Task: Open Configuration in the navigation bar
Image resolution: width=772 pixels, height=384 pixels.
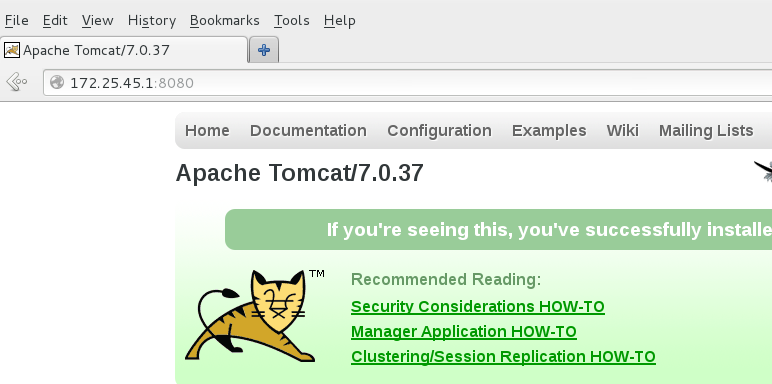Action: pyautogui.click(x=439, y=130)
